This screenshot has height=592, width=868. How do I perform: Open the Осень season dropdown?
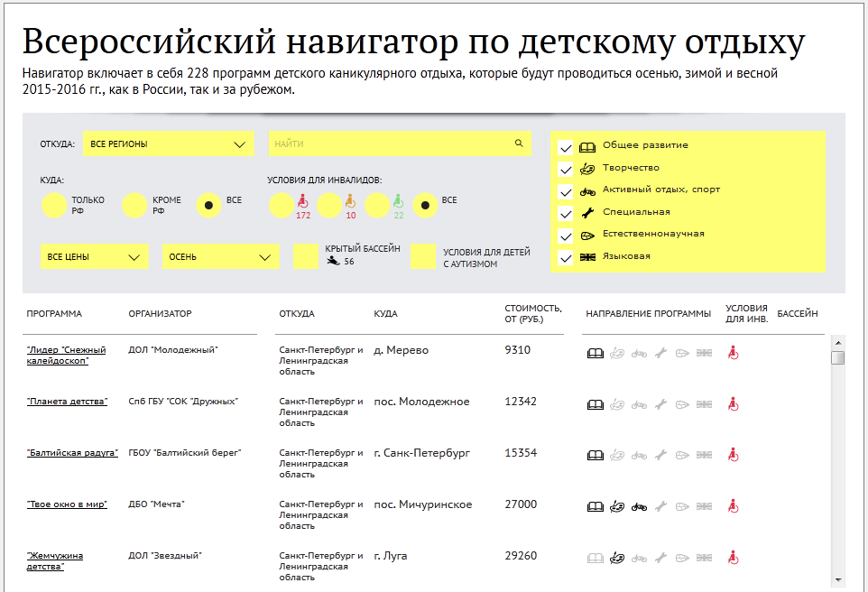[220, 256]
